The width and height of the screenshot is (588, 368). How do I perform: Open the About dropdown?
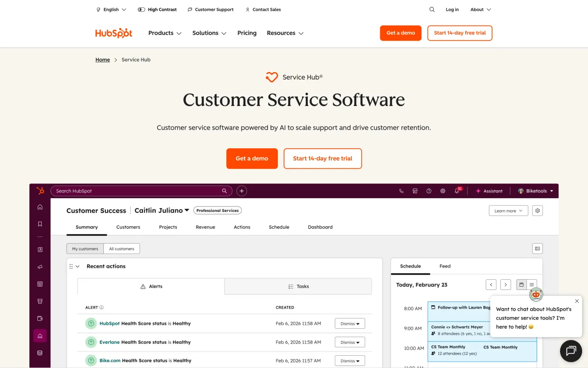click(x=481, y=9)
